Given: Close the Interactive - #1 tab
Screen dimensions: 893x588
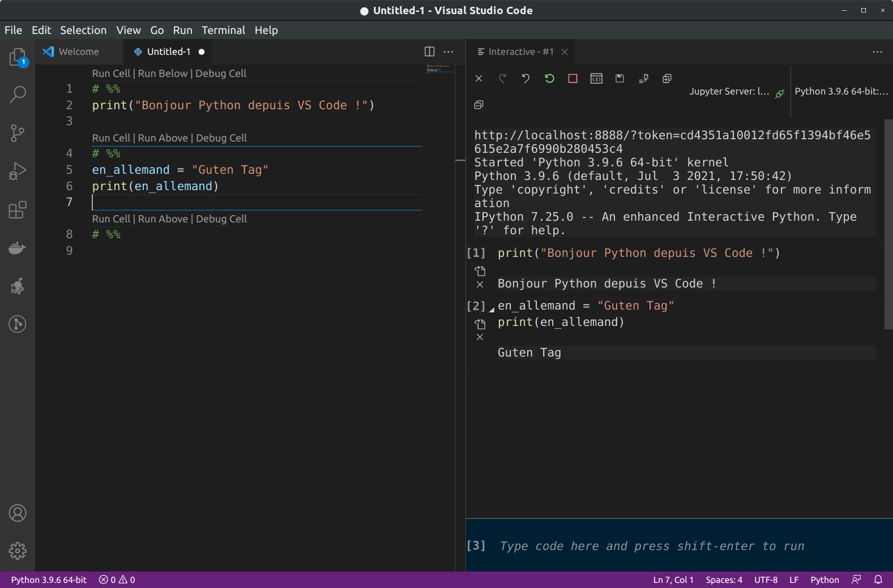Looking at the screenshot, I should 565,51.
